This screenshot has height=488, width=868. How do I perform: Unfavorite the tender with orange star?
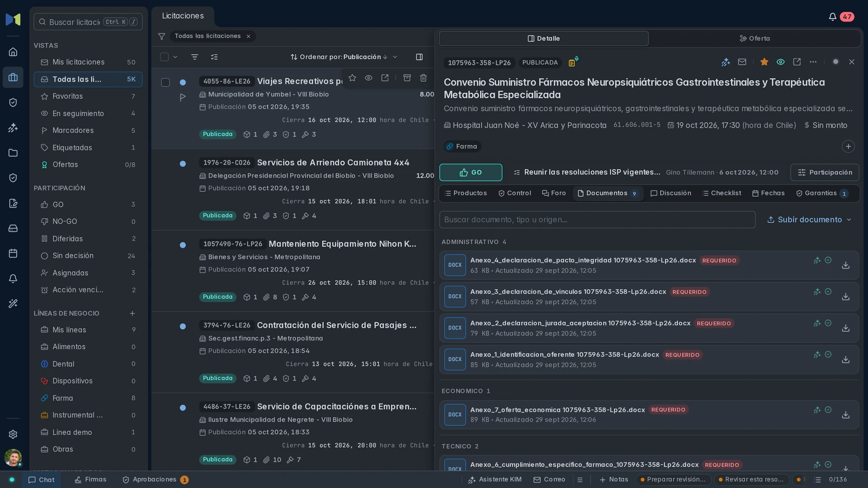(764, 62)
